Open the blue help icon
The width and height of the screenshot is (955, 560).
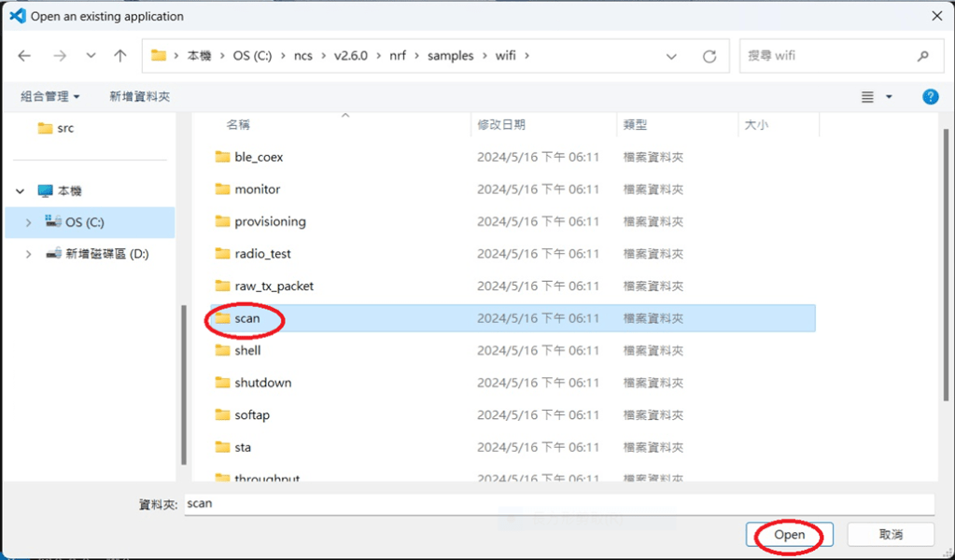click(x=930, y=96)
